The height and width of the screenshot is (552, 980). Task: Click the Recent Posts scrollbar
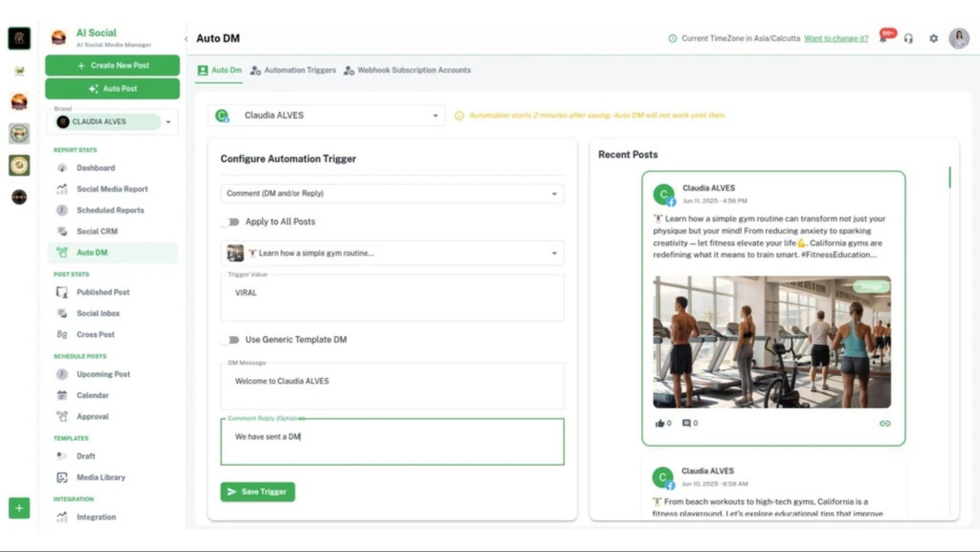(x=950, y=178)
